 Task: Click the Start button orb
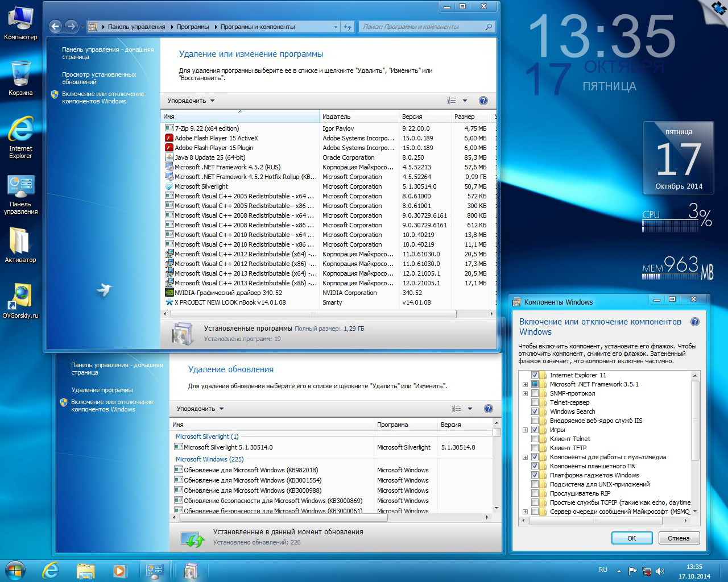(x=15, y=571)
